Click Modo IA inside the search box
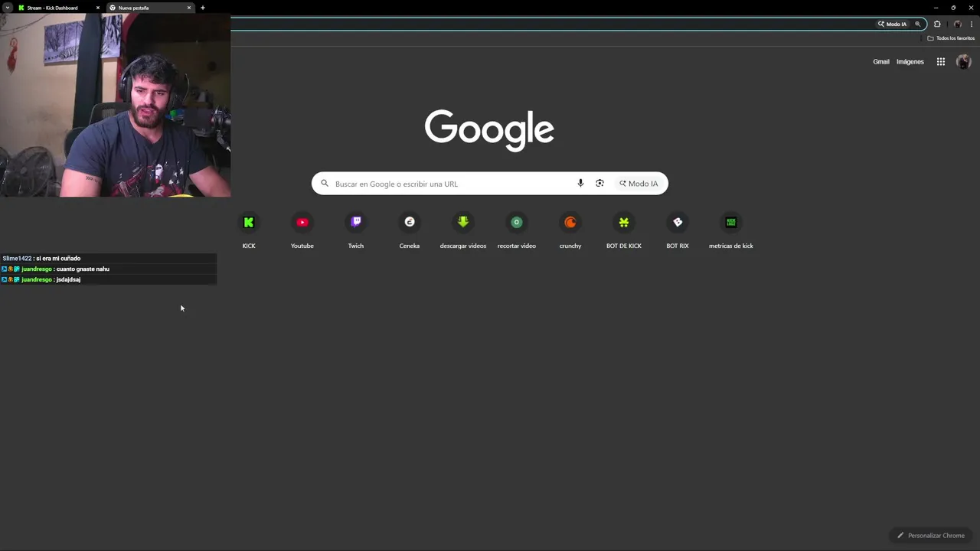 [639, 184]
